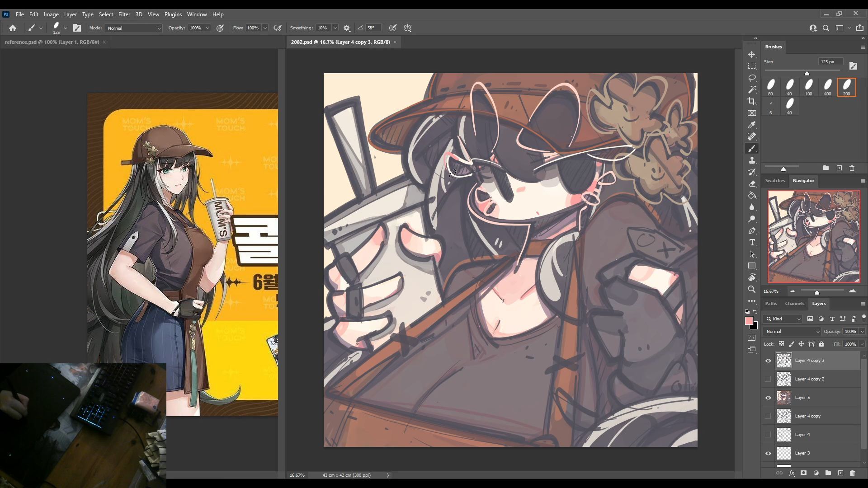Image resolution: width=868 pixels, height=488 pixels.
Task: Select the Path Selection tool
Action: (x=752, y=254)
